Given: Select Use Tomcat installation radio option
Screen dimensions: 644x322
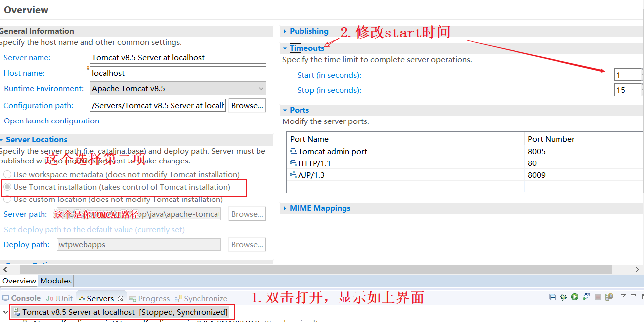Looking at the screenshot, I should pos(7,187).
